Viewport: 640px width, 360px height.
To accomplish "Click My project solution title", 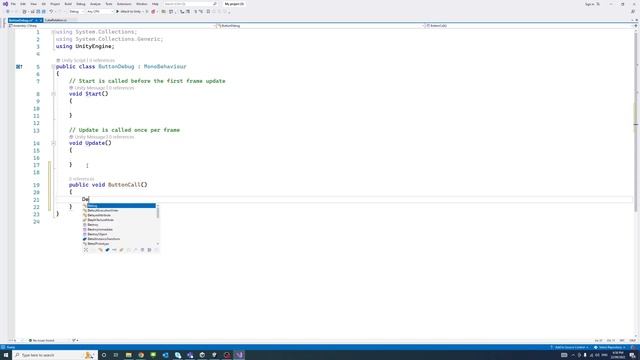I will point(234,4).
